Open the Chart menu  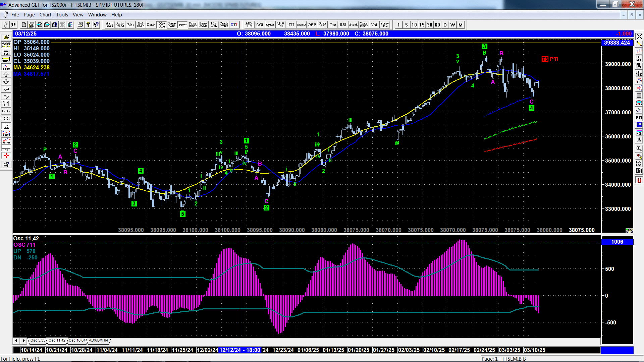tap(45, 15)
